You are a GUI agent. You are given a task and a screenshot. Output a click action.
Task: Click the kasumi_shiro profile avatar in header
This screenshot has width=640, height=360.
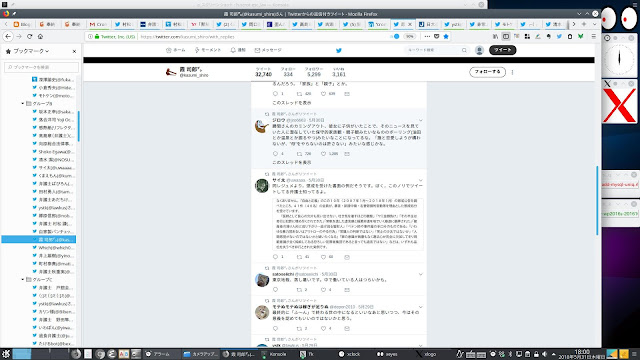point(171,72)
